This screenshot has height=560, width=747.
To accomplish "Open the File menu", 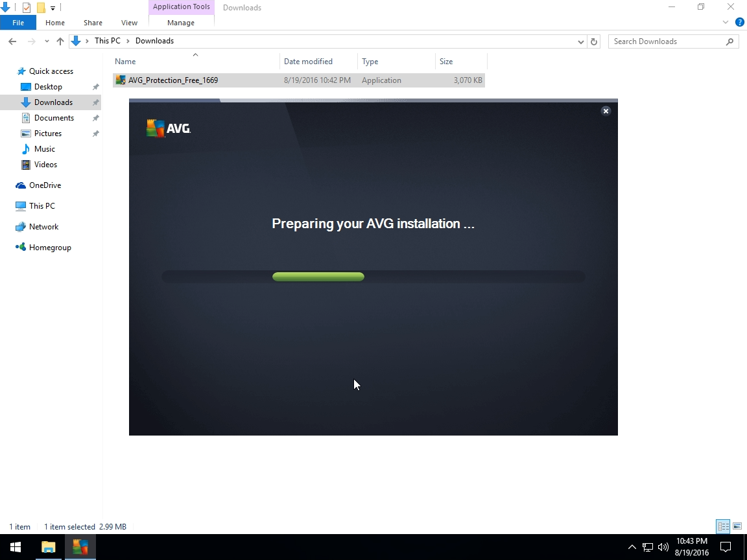I will click(x=18, y=23).
